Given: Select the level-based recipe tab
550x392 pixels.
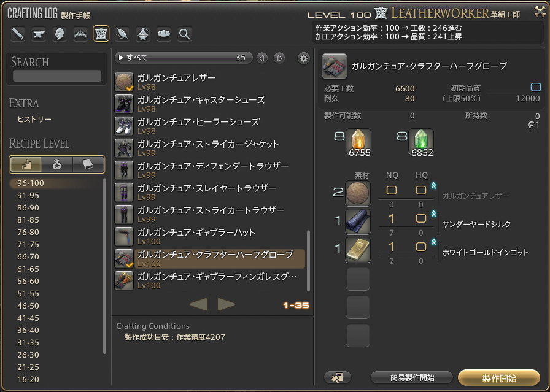Looking at the screenshot, I should coord(26,164).
